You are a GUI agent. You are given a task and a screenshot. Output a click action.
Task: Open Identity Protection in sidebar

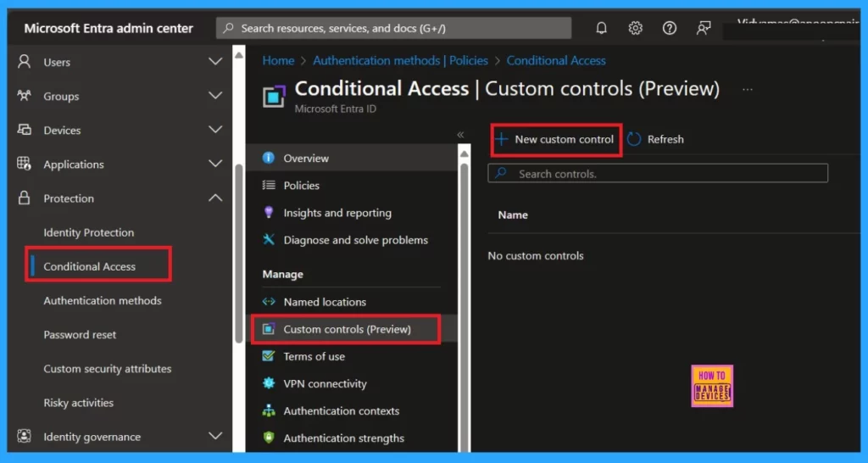tap(88, 232)
